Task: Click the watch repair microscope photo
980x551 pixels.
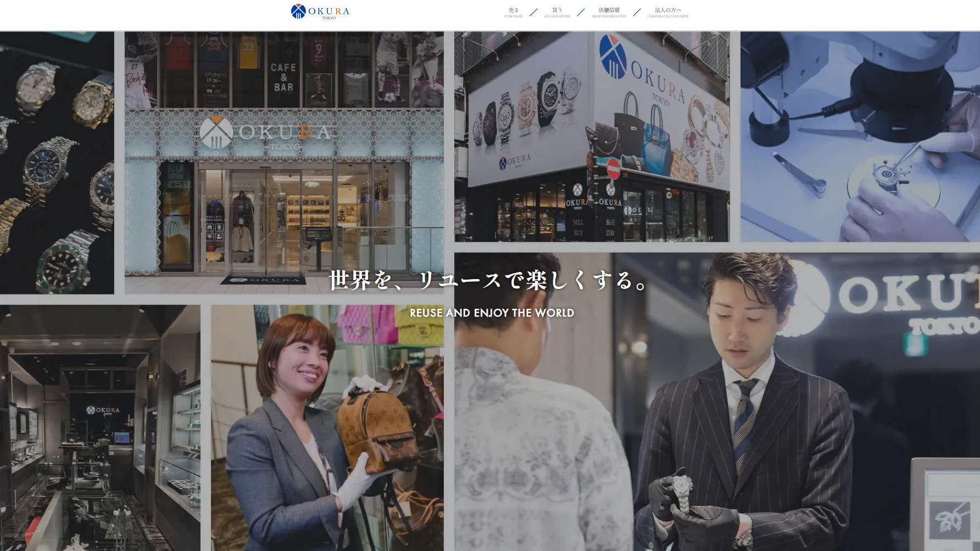Action: click(860, 136)
